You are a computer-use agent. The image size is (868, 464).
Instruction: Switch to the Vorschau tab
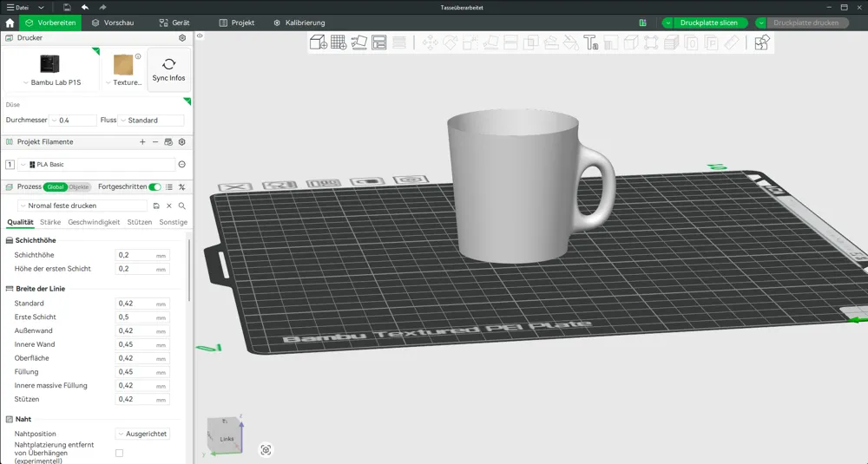click(113, 23)
